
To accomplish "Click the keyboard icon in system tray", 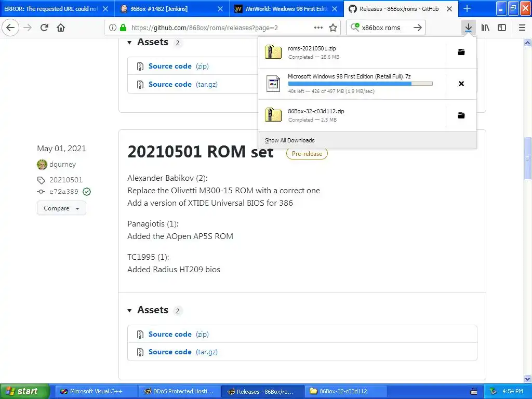I will [474, 392].
